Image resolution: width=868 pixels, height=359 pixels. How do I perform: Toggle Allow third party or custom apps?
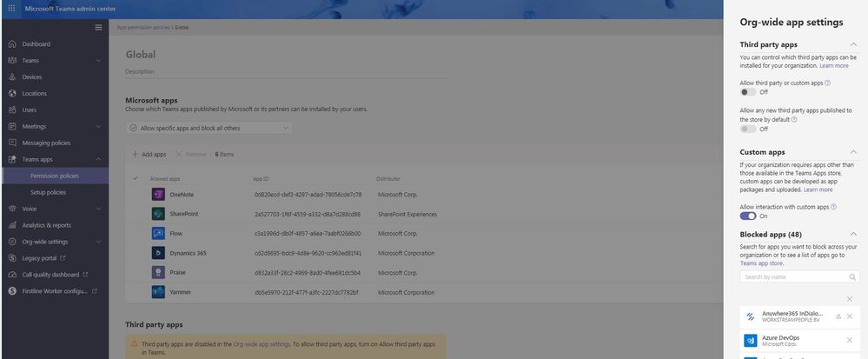click(748, 92)
